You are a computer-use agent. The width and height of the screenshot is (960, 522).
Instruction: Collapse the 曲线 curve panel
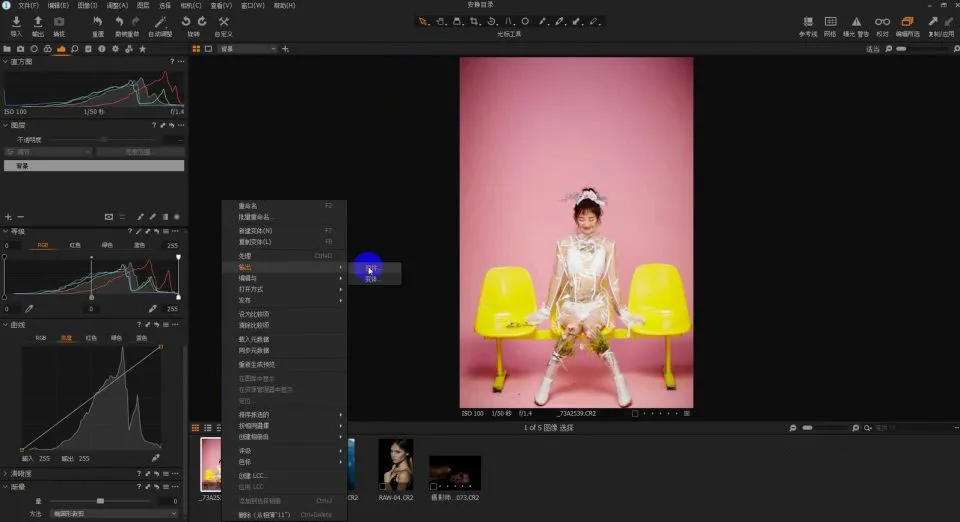[x=6, y=325]
